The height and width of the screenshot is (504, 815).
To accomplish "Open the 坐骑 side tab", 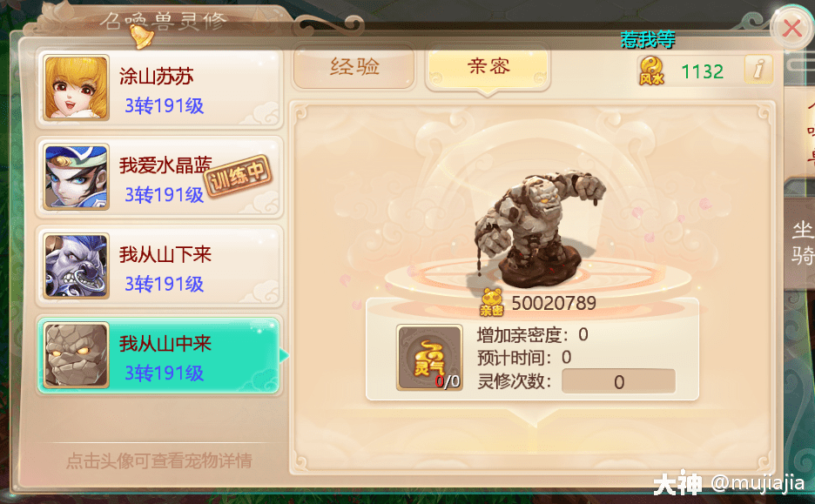I will 802,243.
